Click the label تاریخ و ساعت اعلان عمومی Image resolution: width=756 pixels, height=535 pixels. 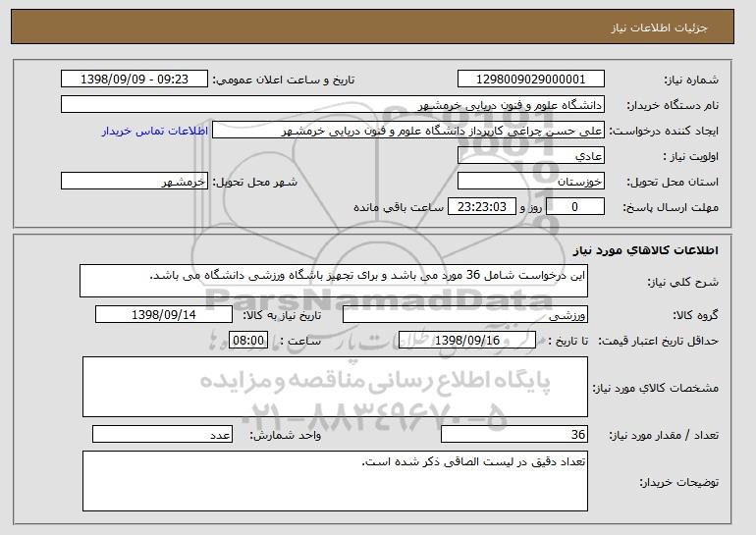click(x=284, y=80)
